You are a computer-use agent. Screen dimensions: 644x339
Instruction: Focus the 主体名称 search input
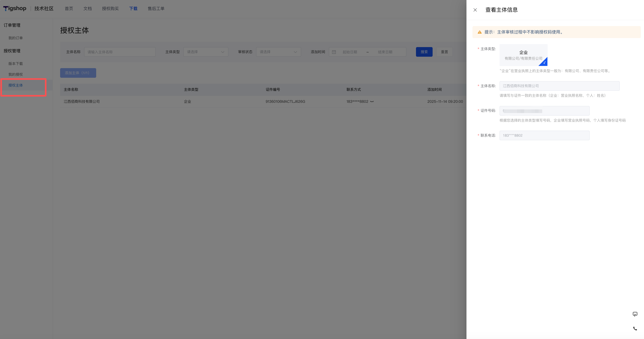point(120,52)
